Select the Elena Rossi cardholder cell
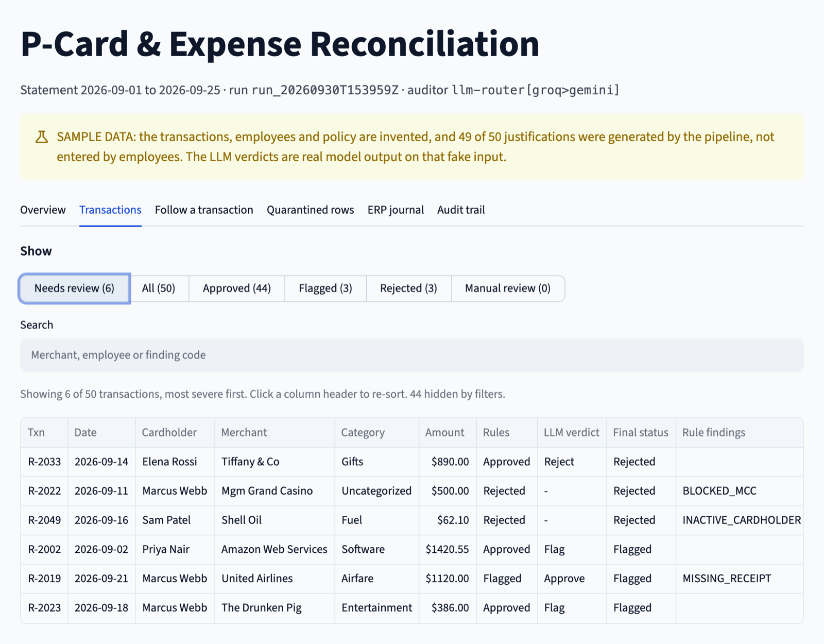Image resolution: width=824 pixels, height=644 pixels. click(x=175, y=462)
